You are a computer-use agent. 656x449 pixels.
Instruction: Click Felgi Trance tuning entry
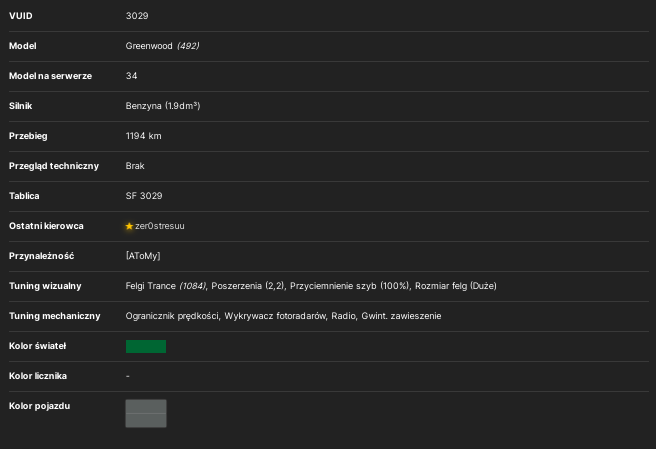click(x=151, y=286)
